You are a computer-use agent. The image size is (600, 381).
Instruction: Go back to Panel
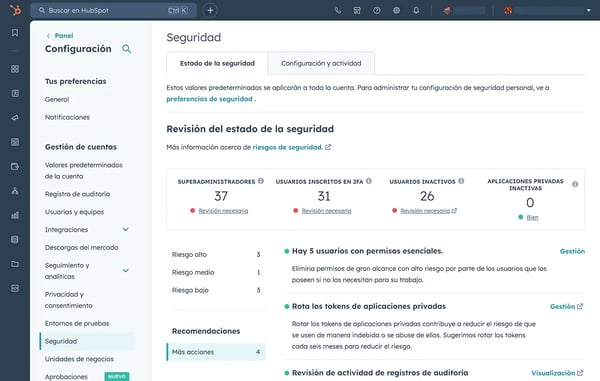coord(64,36)
